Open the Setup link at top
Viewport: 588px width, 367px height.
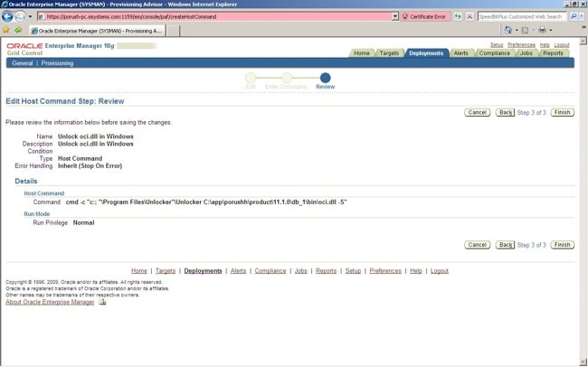click(497, 45)
